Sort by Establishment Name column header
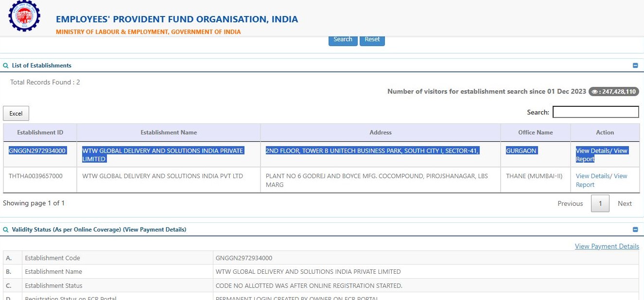Image resolution: width=644 pixels, height=300 pixels. pos(169,133)
